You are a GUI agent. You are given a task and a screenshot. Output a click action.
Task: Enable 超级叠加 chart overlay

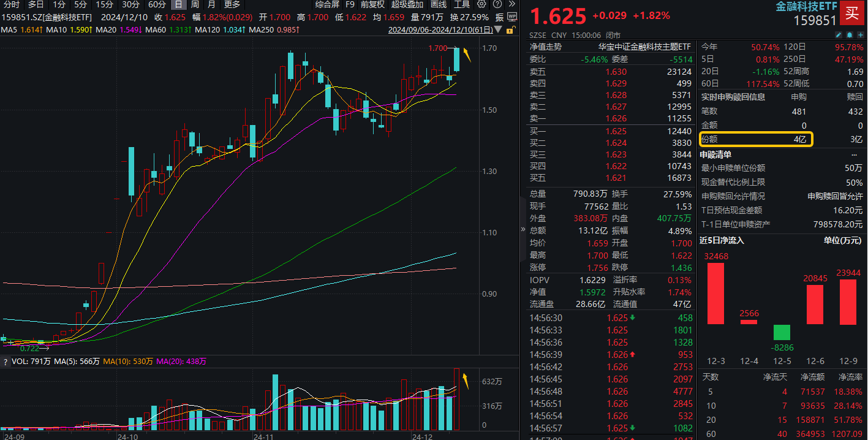coord(407,4)
